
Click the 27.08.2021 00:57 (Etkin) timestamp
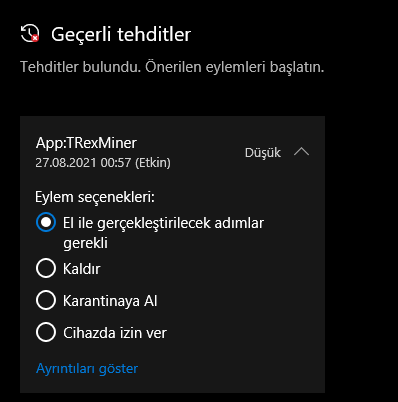coord(103,163)
